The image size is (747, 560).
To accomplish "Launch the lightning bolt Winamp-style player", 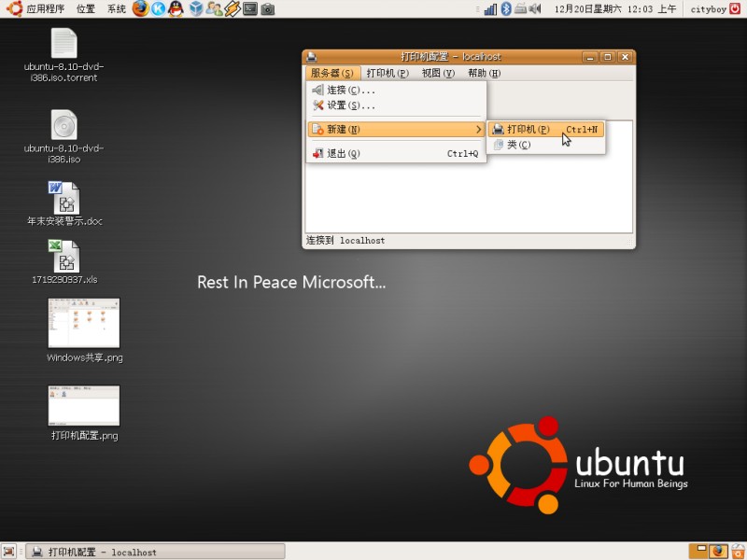I will 232,8.
